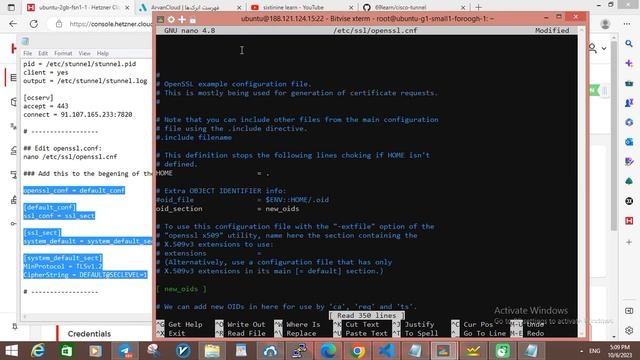
Task: Open Notepad View menu
Action: pos(84,53)
